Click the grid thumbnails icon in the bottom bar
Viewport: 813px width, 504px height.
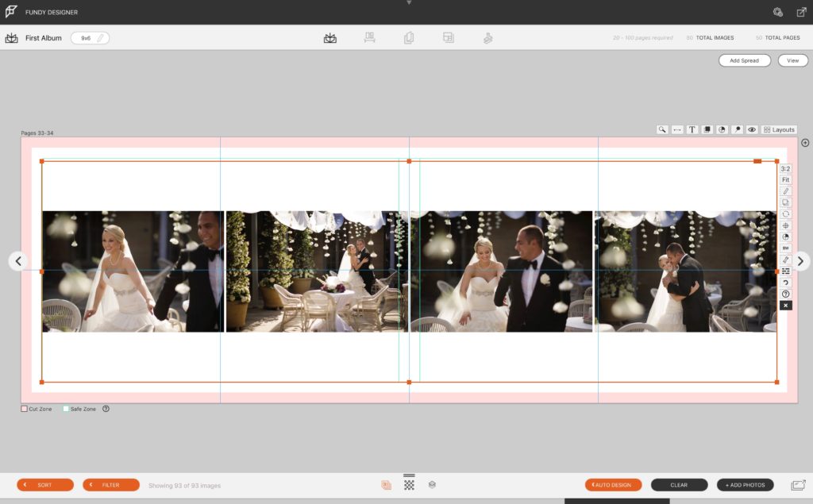(x=409, y=485)
